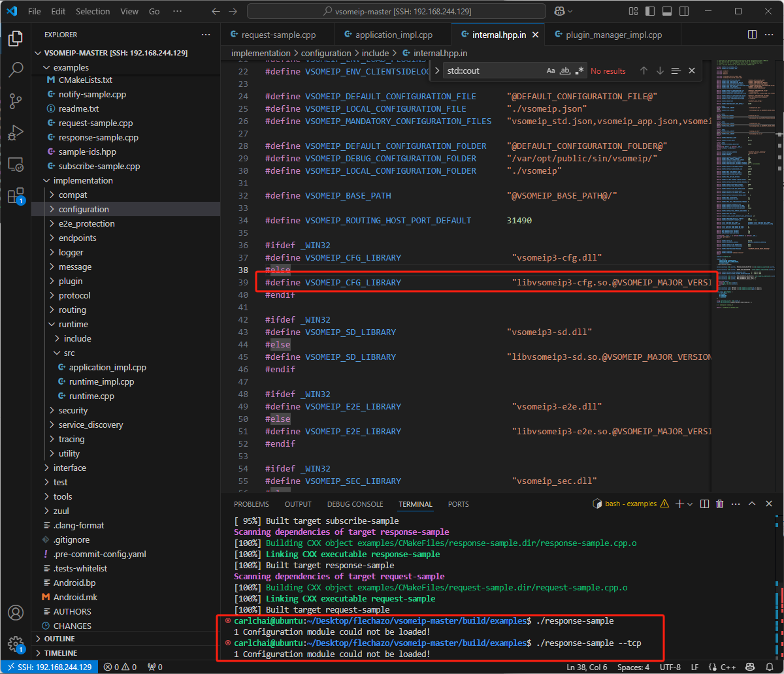784x674 pixels.
Task: Open the Source Control view
Action: 16,101
